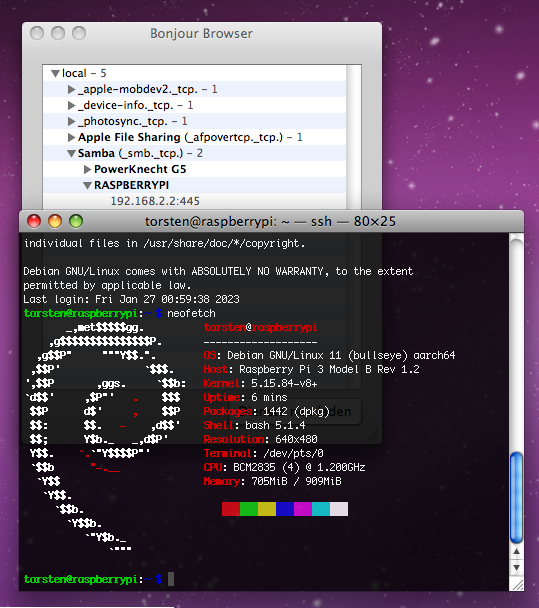Click the torsten@raspberrypi ssh title text
This screenshot has width=539, height=608.
point(270,222)
